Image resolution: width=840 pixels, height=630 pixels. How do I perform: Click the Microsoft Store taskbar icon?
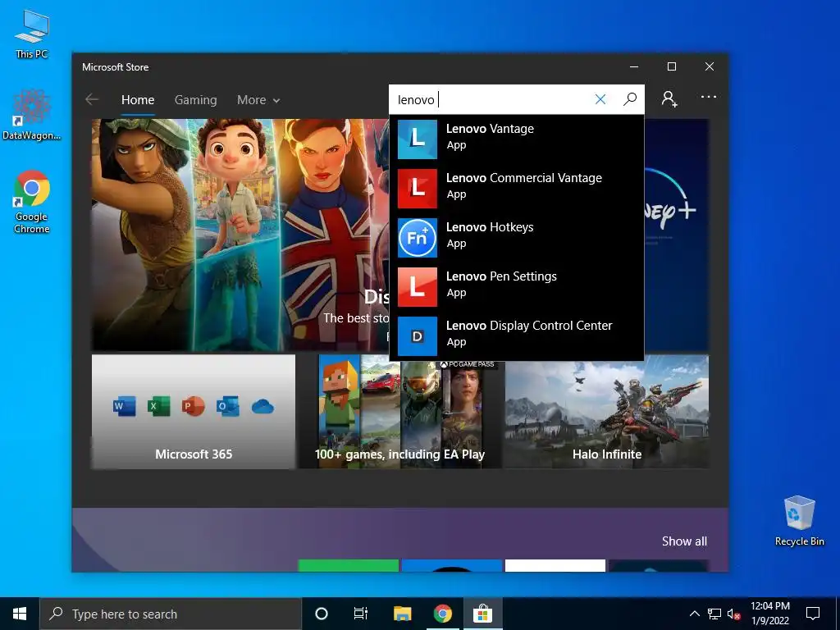pyautogui.click(x=482, y=614)
